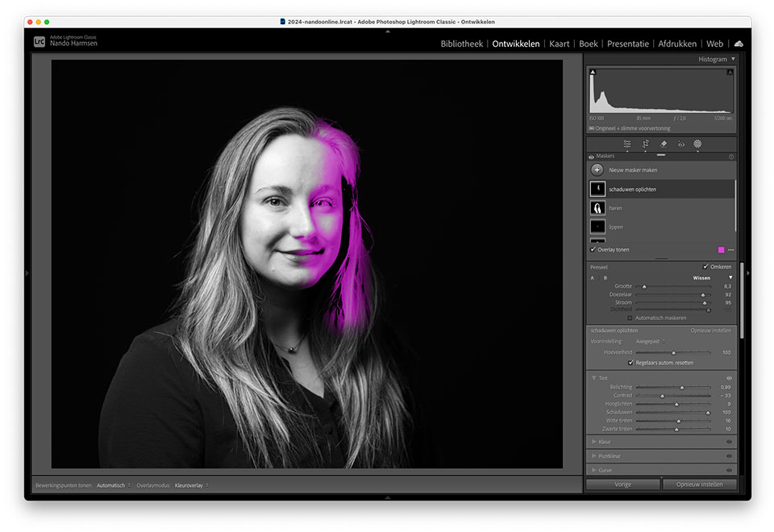Click Opnieuw instellen link for schaduwen oplichten

click(711, 330)
